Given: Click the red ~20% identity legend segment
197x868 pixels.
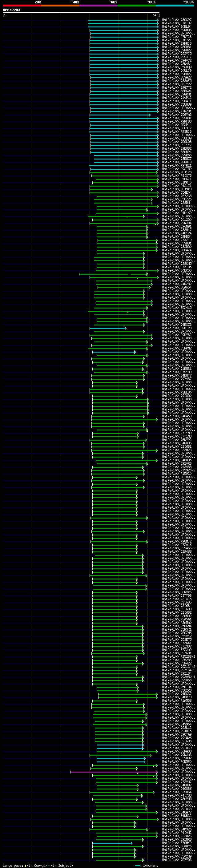Looking at the screenshot, I should (22, 6).
